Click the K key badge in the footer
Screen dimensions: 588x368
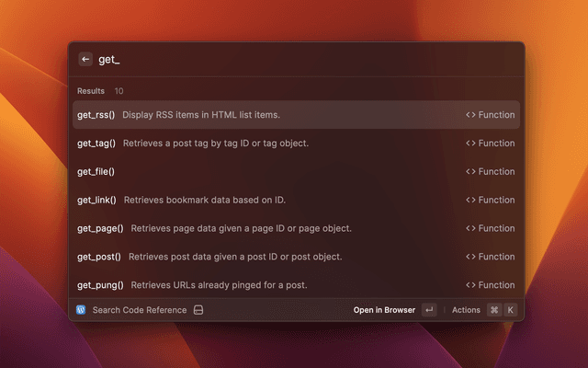pos(510,310)
